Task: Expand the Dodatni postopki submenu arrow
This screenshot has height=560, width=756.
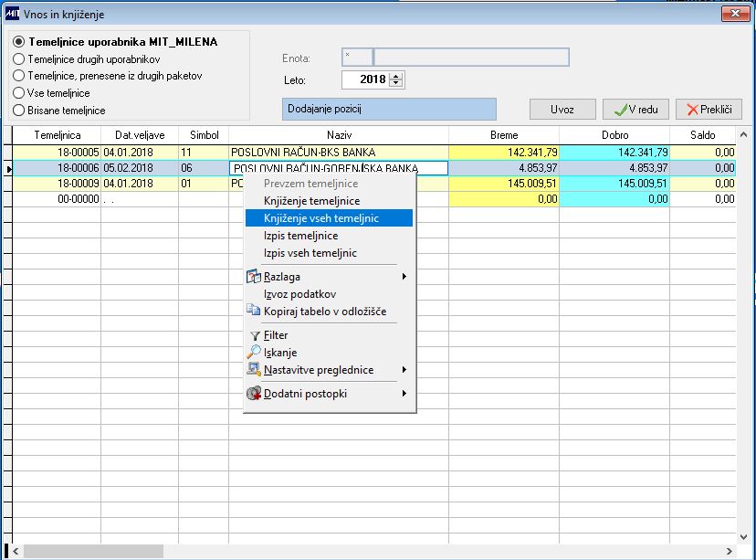Action: 404,394
